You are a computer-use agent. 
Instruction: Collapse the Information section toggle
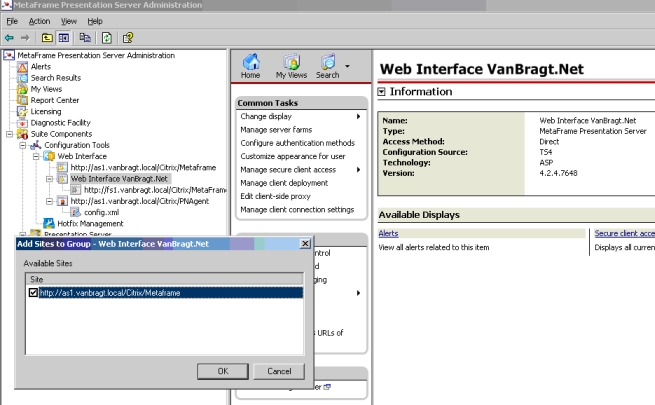pyautogui.click(x=381, y=91)
